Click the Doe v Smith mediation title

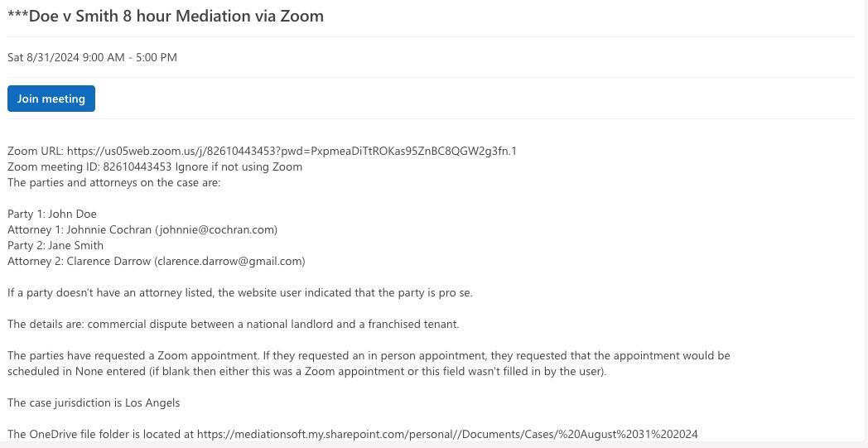166,16
